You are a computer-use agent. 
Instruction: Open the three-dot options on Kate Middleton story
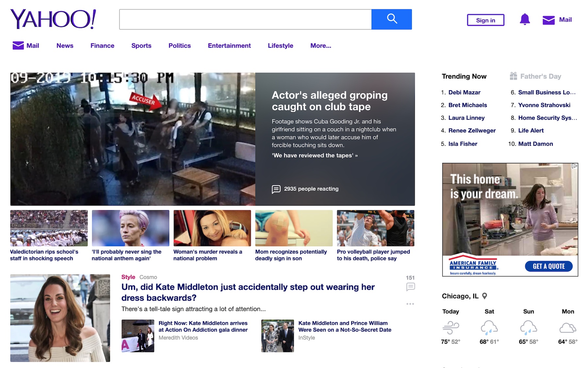410,304
